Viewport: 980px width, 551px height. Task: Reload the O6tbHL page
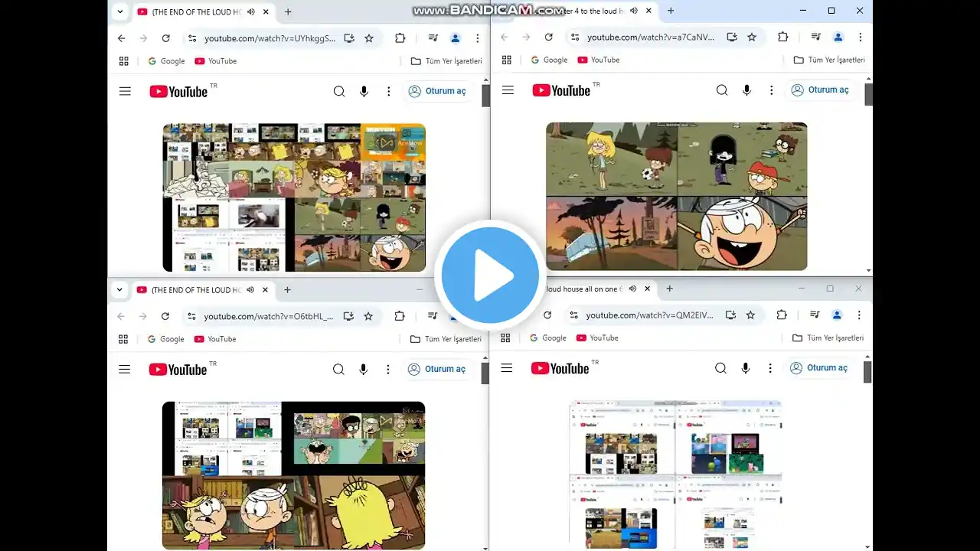[x=165, y=316]
